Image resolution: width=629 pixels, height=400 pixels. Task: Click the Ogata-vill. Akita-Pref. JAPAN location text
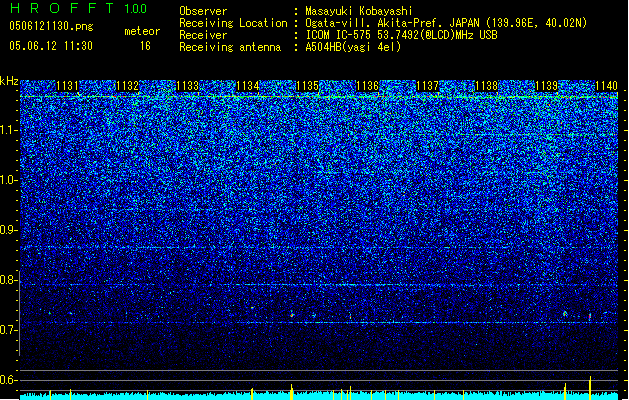(x=446, y=23)
